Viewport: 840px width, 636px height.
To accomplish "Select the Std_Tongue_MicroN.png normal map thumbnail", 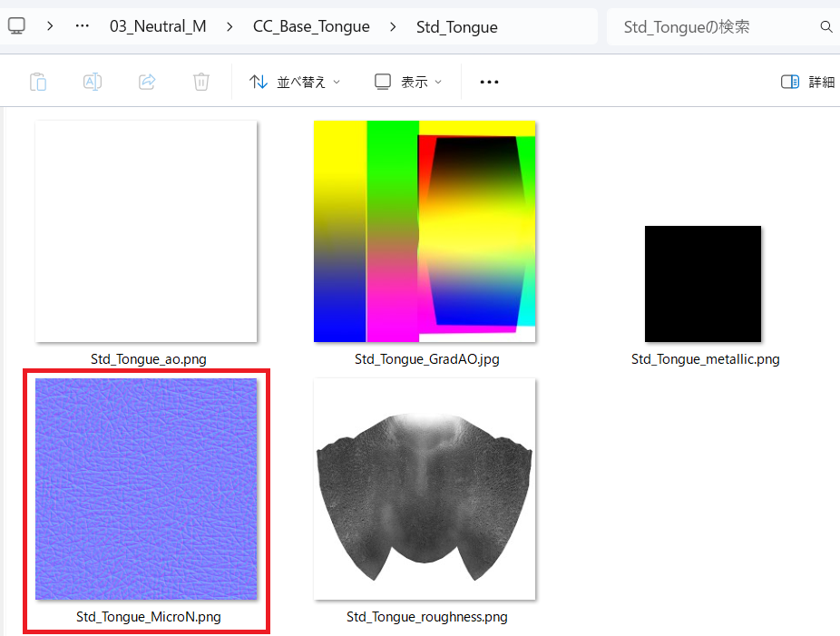I will point(146,489).
